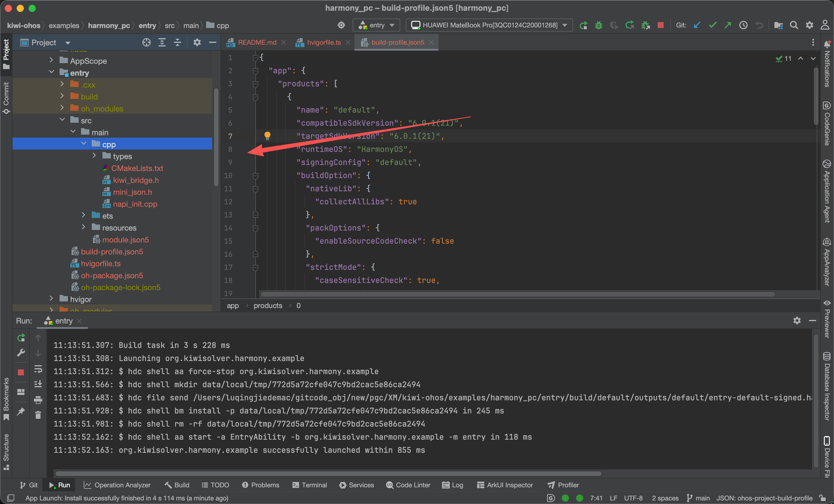Select napi_init.cpp in project tree

pyautogui.click(x=135, y=204)
